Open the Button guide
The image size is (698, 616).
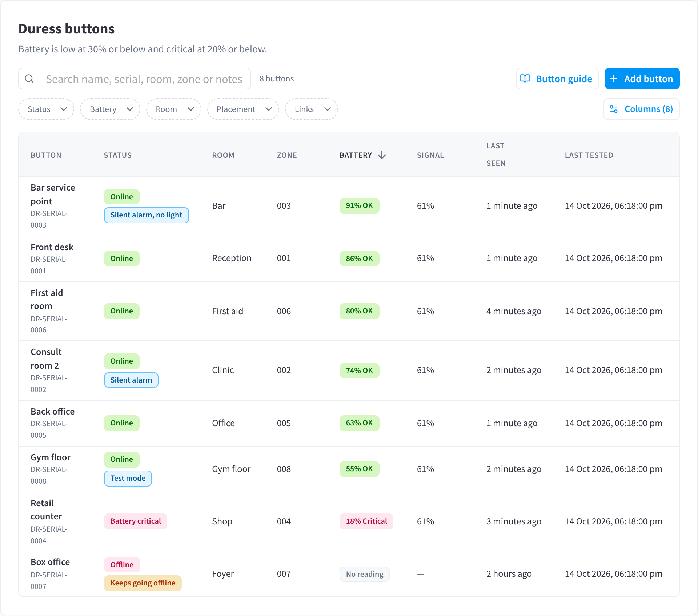tap(557, 79)
